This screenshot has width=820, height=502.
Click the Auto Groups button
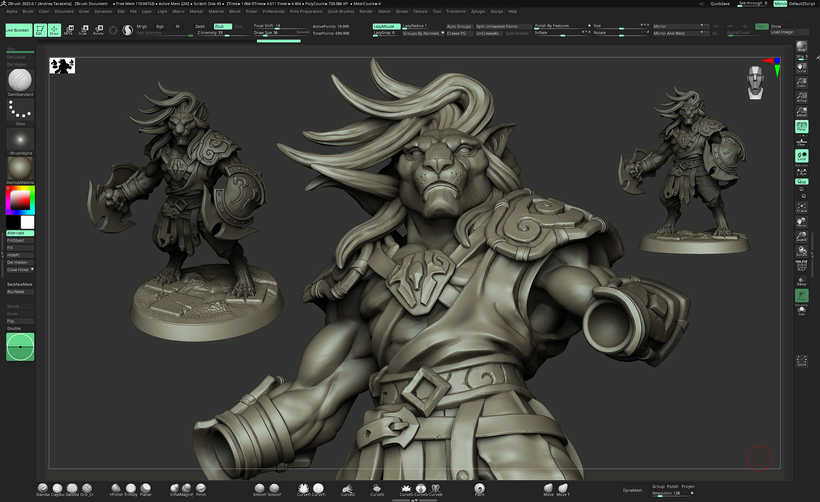pos(458,26)
